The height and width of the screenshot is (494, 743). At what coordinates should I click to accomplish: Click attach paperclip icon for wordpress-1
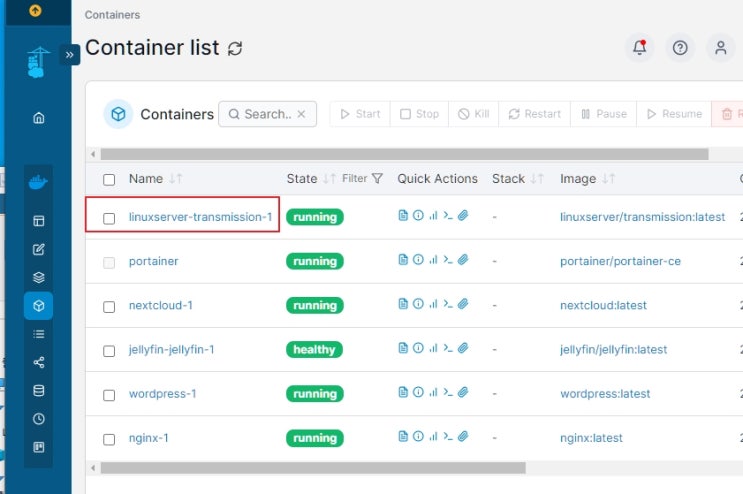point(463,392)
